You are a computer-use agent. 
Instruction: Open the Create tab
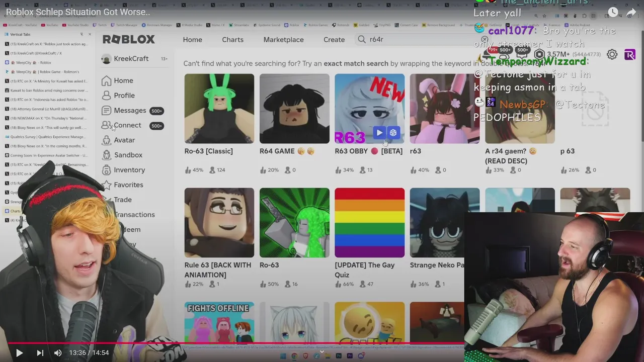click(x=334, y=40)
